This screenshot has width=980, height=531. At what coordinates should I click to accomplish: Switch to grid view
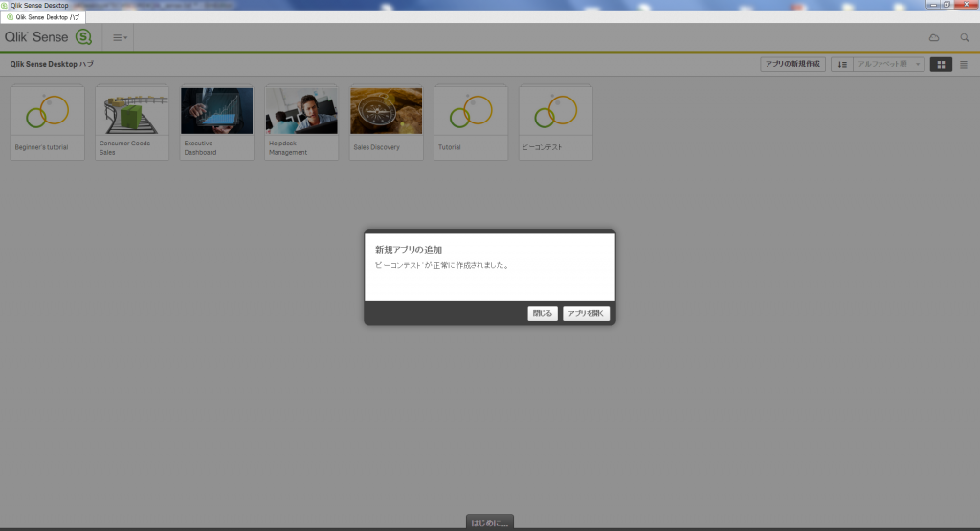pos(941,64)
